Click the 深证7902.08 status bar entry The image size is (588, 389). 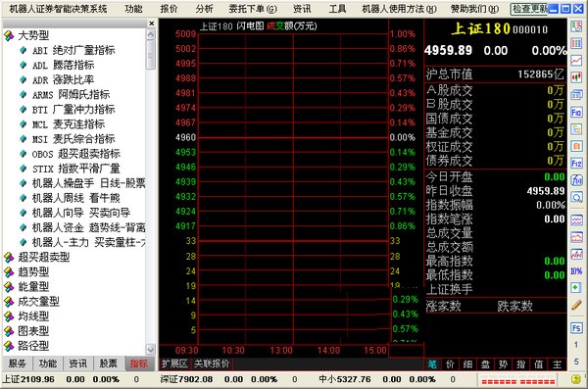pyautogui.click(x=187, y=379)
